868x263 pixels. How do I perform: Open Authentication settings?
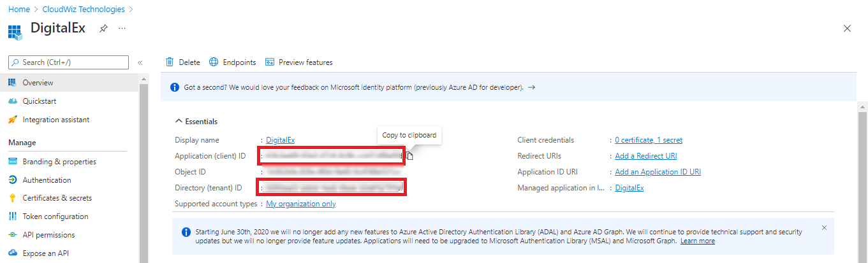47,180
